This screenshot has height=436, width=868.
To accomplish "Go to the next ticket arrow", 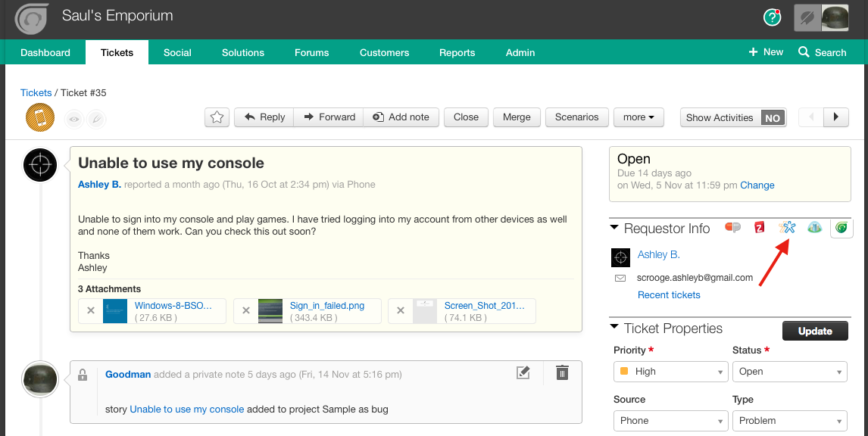I will tap(836, 117).
